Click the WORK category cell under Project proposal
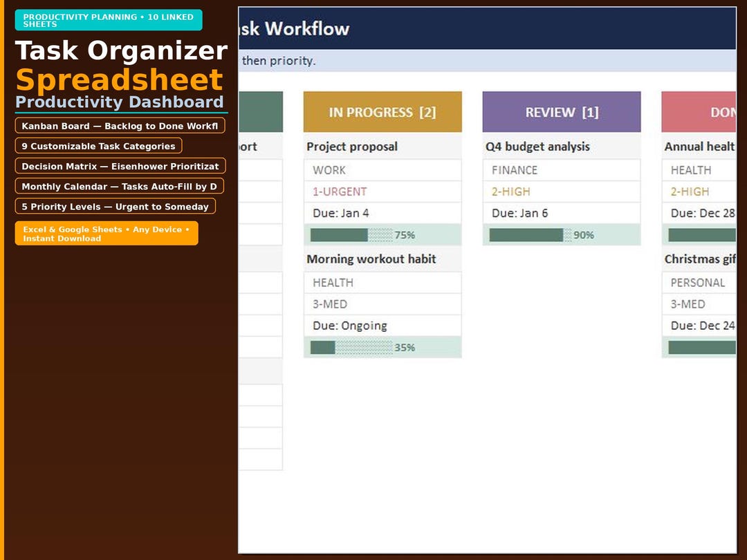 click(x=382, y=170)
